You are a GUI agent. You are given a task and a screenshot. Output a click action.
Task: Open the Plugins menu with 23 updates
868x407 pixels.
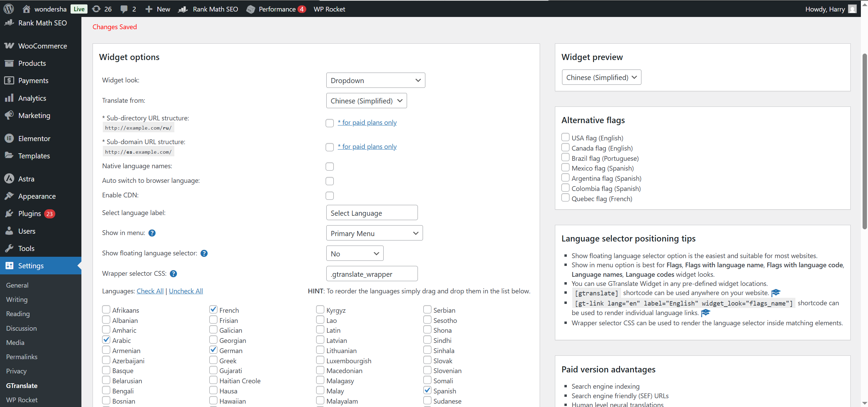[x=30, y=214]
